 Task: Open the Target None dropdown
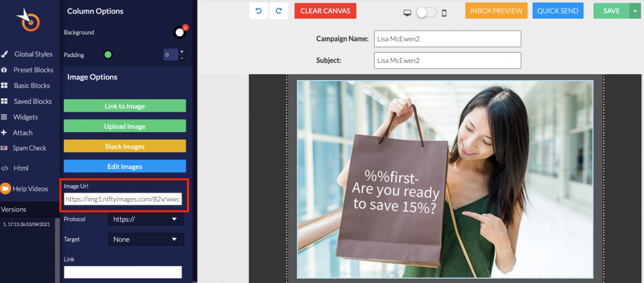click(145, 240)
